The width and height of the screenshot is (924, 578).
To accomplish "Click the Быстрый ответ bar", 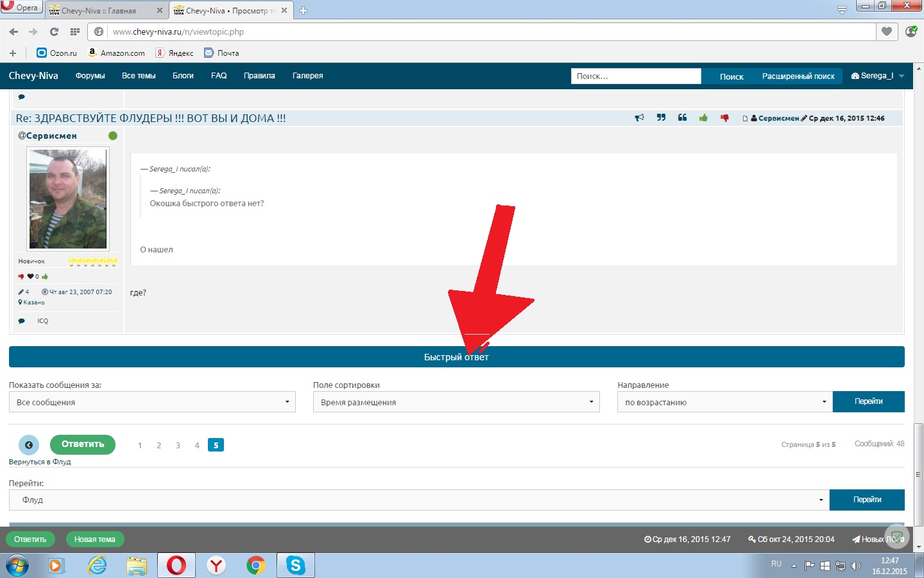I will tap(456, 357).
